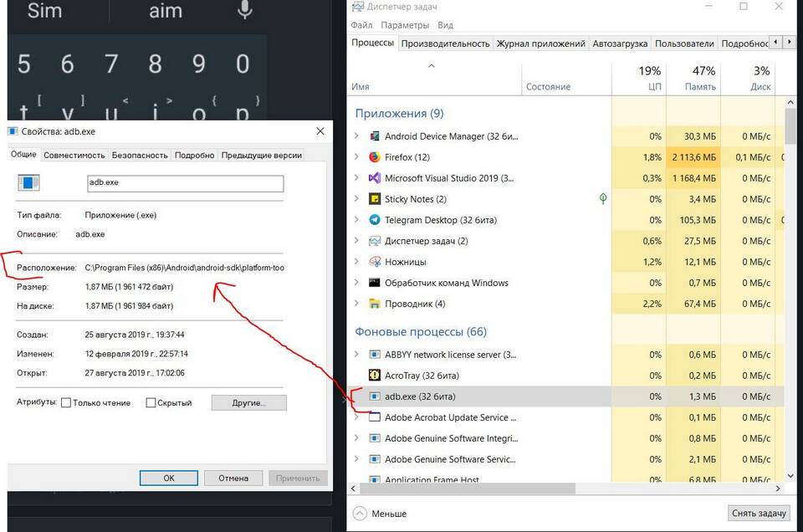Tap the 5 key on the keyboard

[x=23, y=64]
